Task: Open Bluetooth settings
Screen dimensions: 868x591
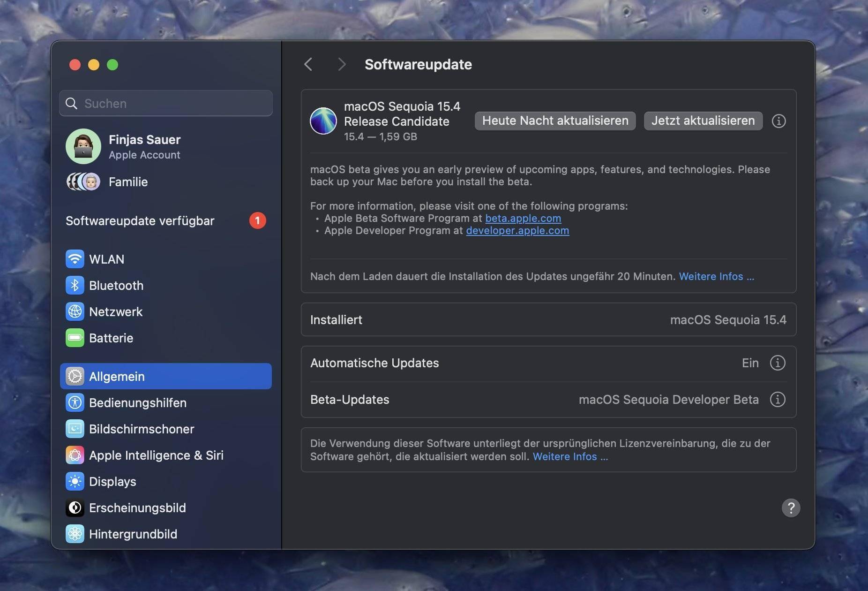Action: 166,285
